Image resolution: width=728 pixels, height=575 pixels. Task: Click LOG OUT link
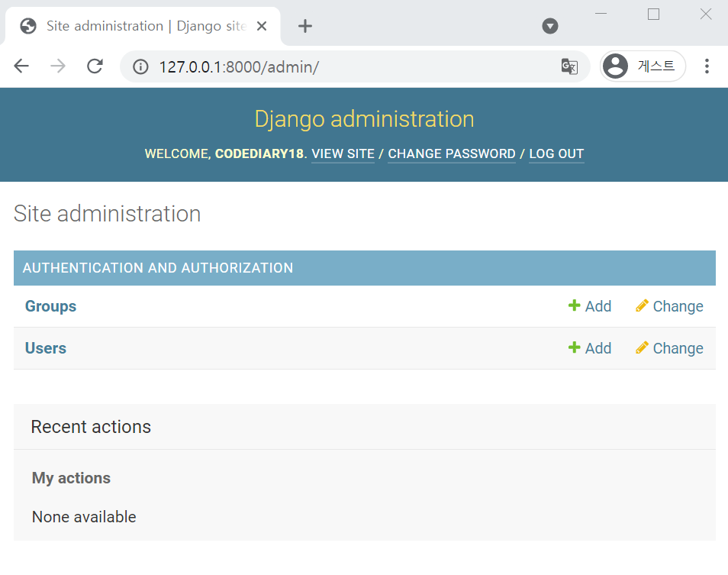click(x=556, y=153)
